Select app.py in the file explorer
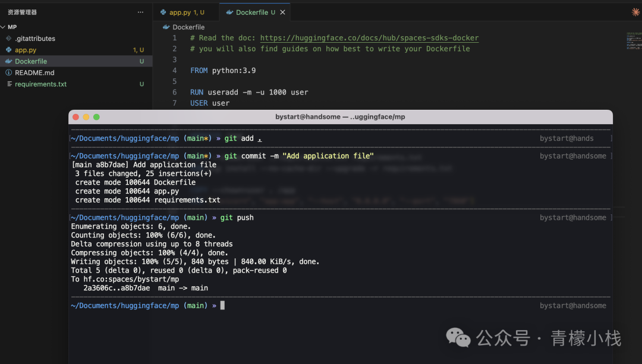The image size is (642, 364). click(x=26, y=50)
